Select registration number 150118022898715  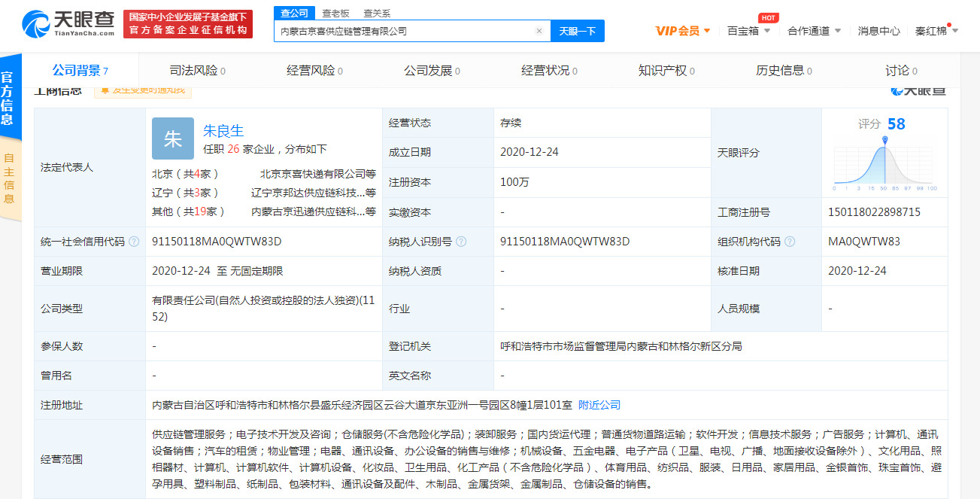[874, 212]
